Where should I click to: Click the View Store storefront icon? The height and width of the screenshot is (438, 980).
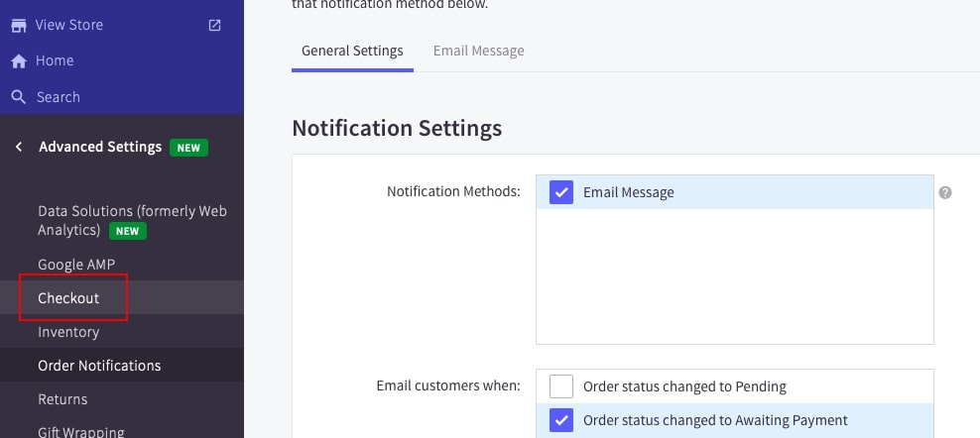pos(19,25)
